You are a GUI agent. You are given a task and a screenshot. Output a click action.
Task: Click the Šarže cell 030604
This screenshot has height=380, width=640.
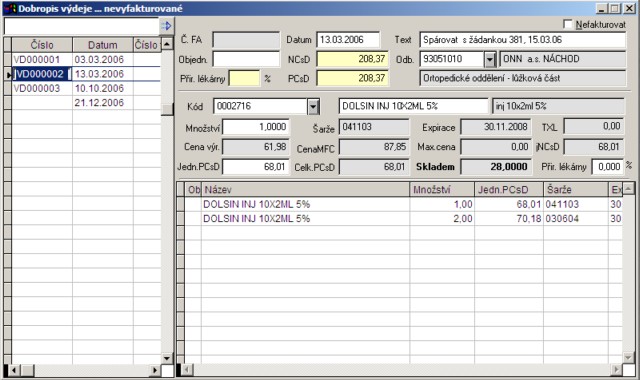coord(576,219)
